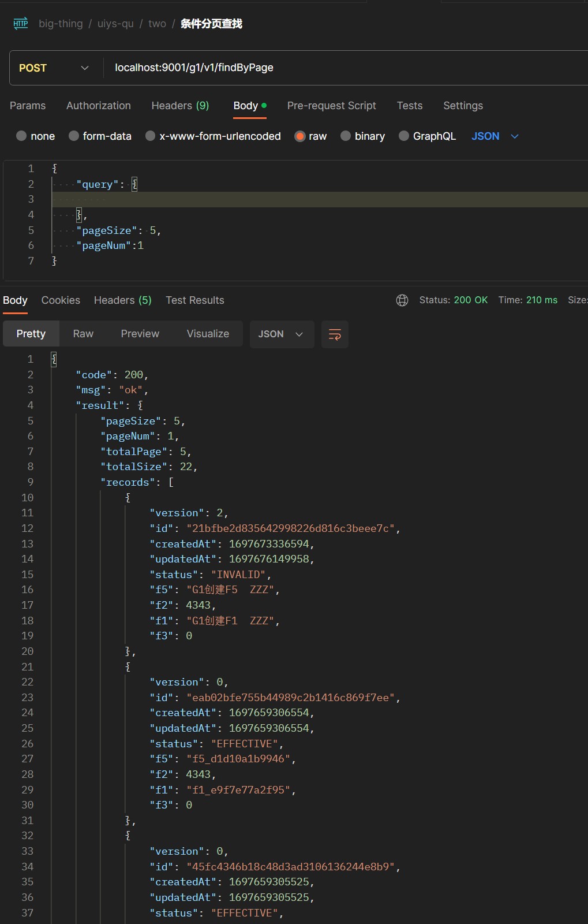Click the Status 200 OK indicator
This screenshot has width=588, height=924.
[x=454, y=300]
